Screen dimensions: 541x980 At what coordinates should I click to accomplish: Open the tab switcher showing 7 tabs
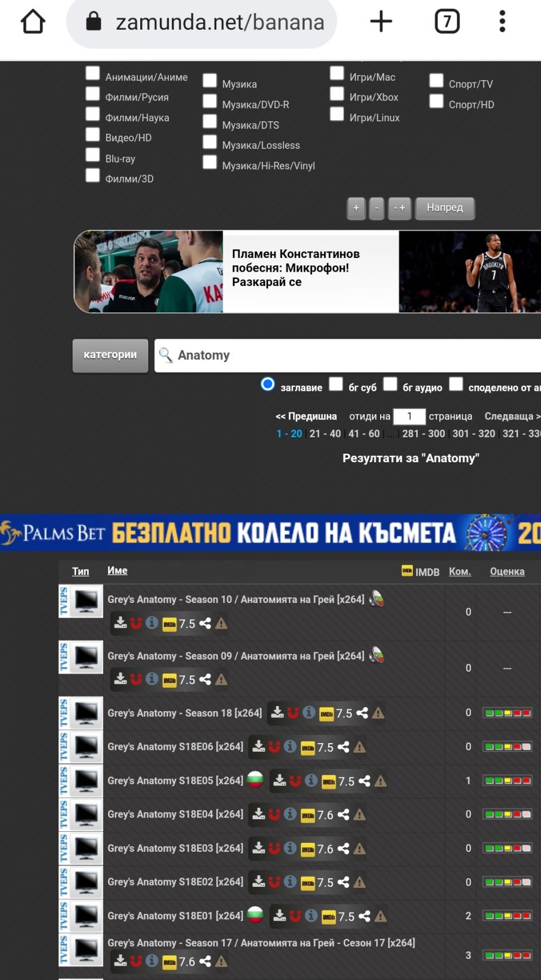[x=447, y=22]
